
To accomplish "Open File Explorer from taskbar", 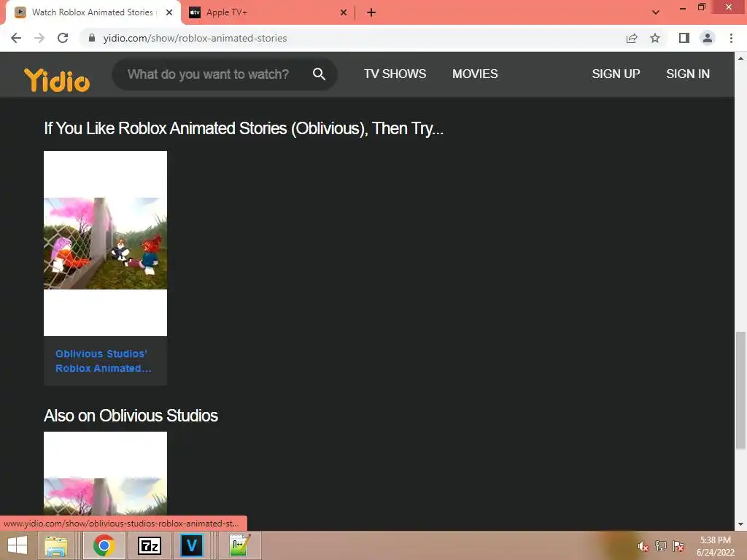I will click(55, 545).
